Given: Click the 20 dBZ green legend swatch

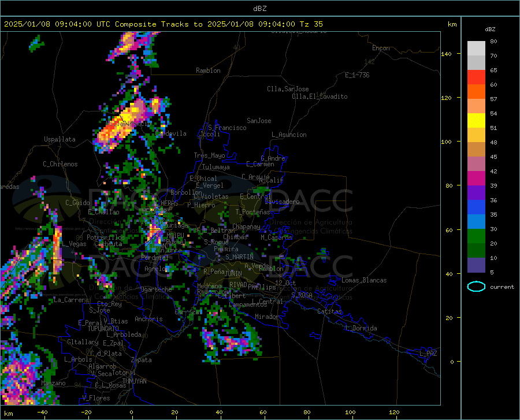Looking at the screenshot, I should [x=476, y=251].
